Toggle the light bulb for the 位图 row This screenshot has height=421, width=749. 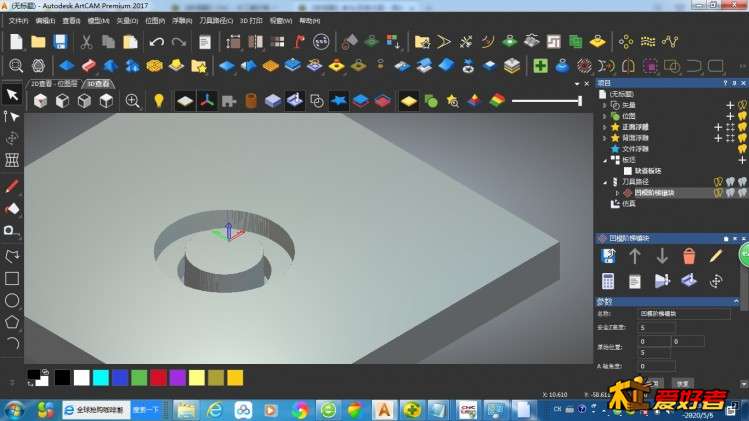(742, 116)
